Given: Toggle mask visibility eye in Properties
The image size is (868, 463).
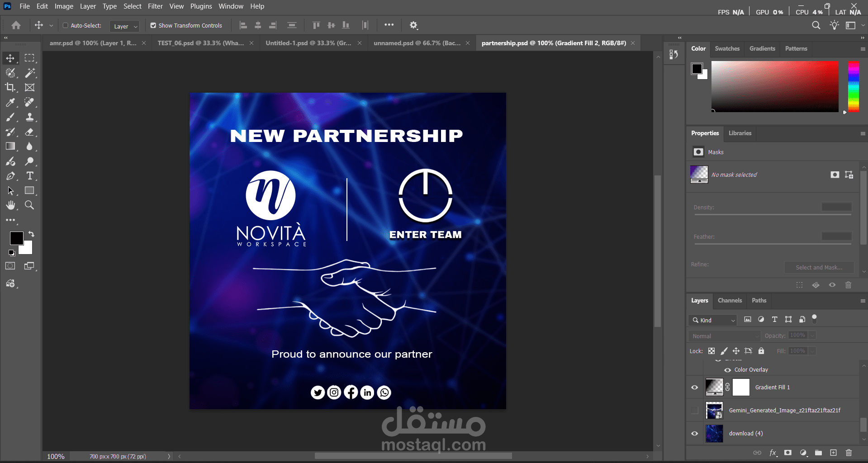Looking at the screenshot, I should 832,285.
